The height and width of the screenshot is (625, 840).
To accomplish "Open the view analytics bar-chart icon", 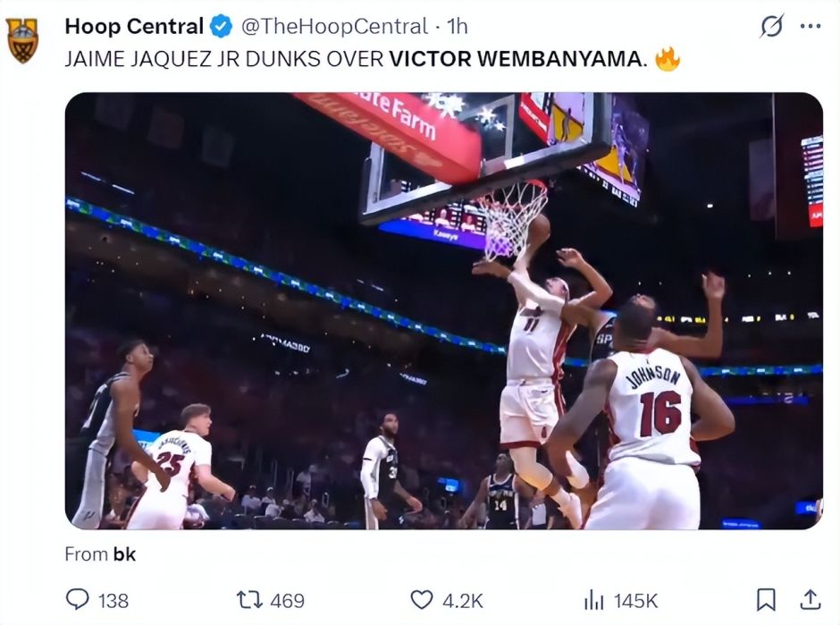I will [593, 600].
